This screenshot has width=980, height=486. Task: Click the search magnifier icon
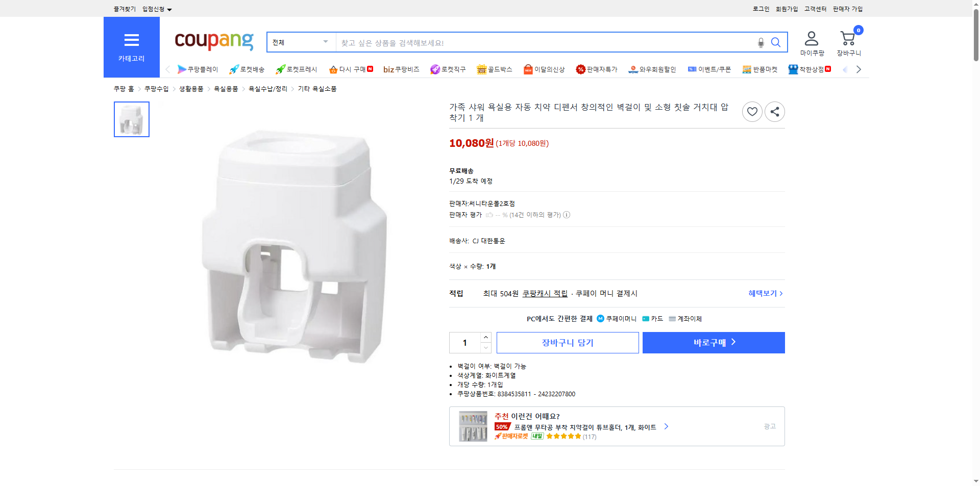pyautogui.click(x=776, y=42)
